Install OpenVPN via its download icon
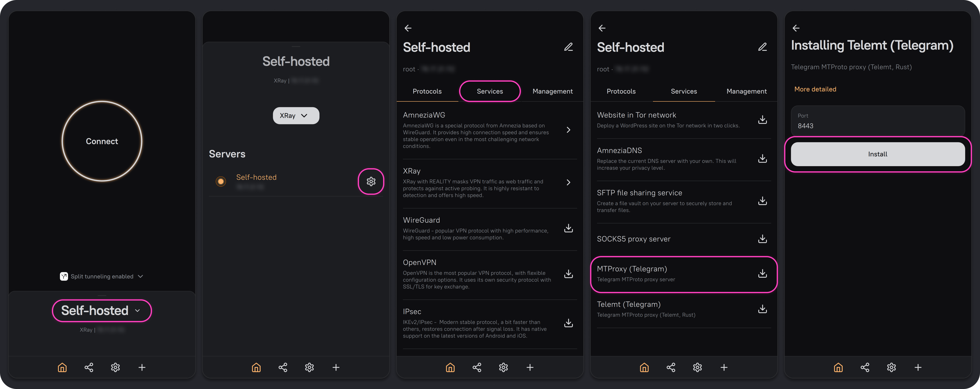The image size is (980, 389). [568, 274]
